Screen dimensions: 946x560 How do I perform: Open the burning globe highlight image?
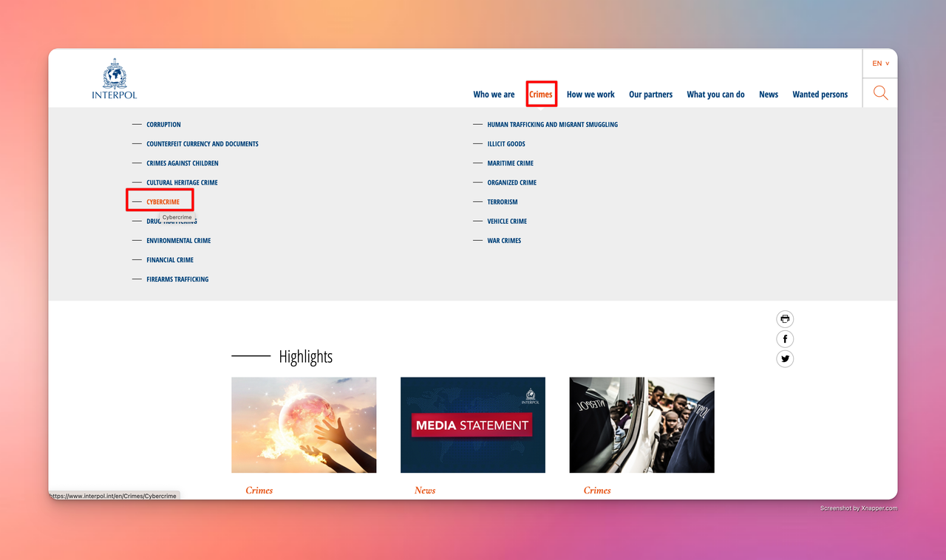304,425
